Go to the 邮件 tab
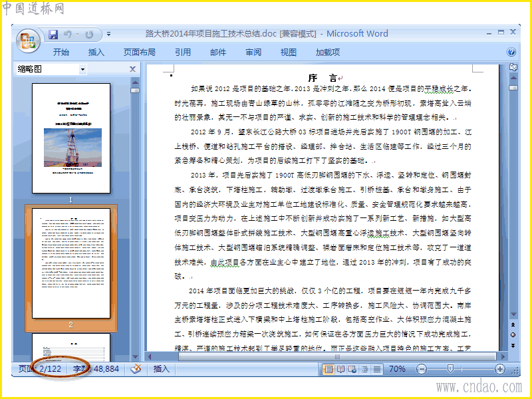This screenshot has height=399, width=532. tap(218, 53)
